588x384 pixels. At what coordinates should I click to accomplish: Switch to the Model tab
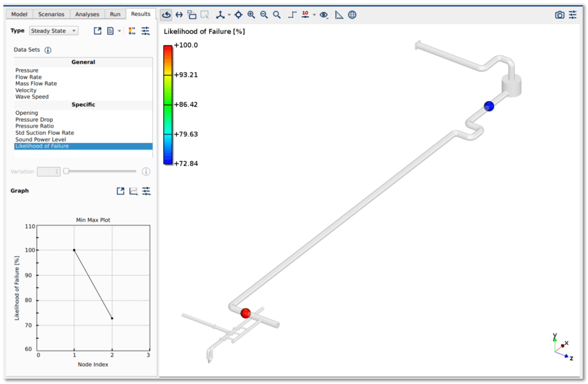pos(19,14)
